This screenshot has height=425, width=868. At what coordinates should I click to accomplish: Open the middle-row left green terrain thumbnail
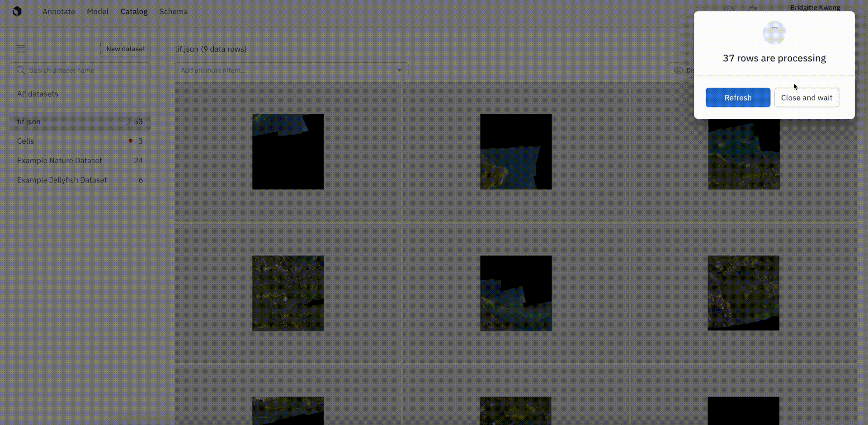click(288, 293)
